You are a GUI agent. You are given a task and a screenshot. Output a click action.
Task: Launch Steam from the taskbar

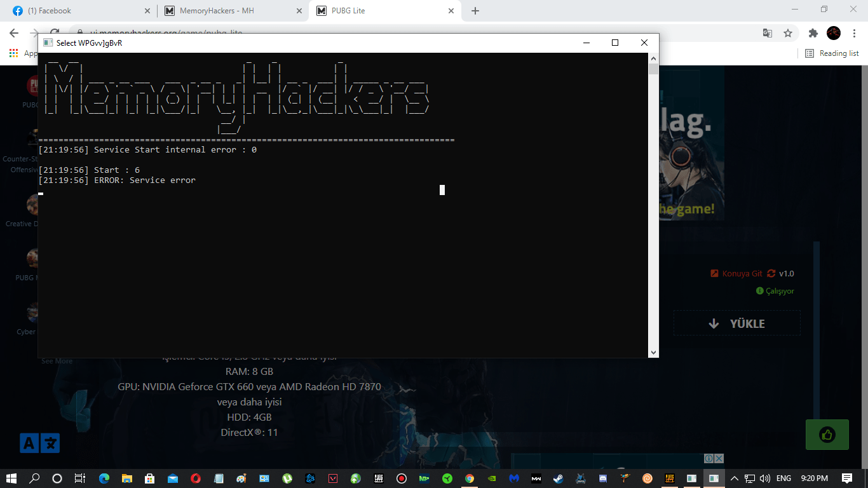[557, 478]
